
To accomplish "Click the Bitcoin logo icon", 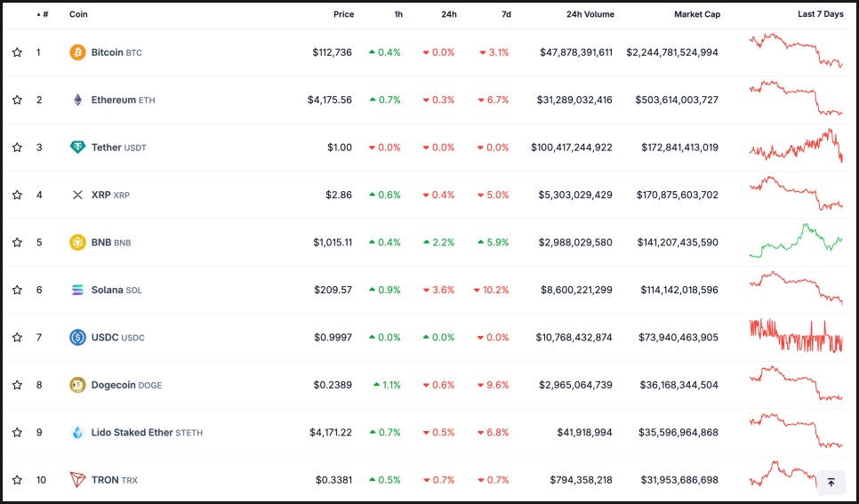I will coord(77,52).
